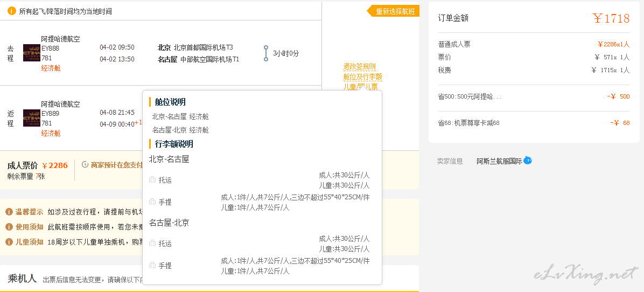Image resolution: width=644 pixels, height=292 pixels.
Task: Click the 重新选择航班 button
Action: click(x=393, y=11)
